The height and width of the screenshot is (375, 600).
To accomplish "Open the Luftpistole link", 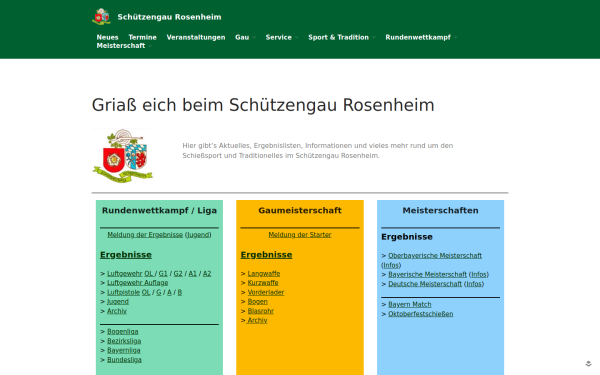I will [123, 292].
